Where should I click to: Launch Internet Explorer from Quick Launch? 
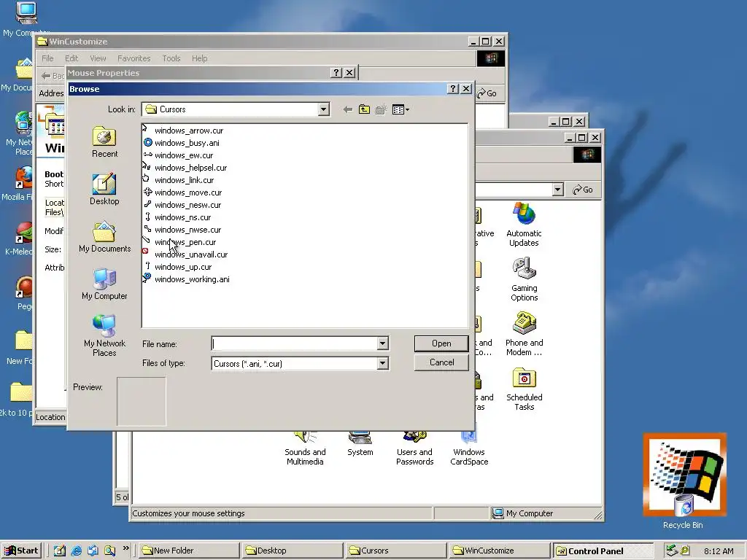[76, 551]
